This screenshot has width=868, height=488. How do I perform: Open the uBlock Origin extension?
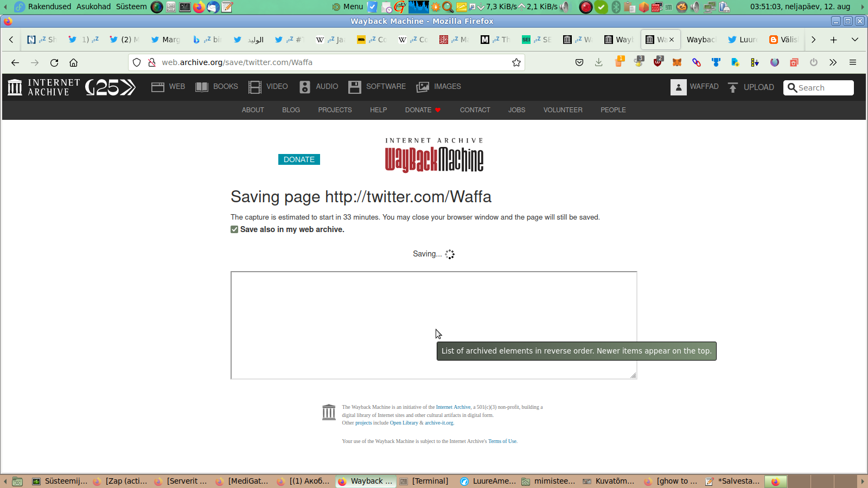(x=658, y=62)
